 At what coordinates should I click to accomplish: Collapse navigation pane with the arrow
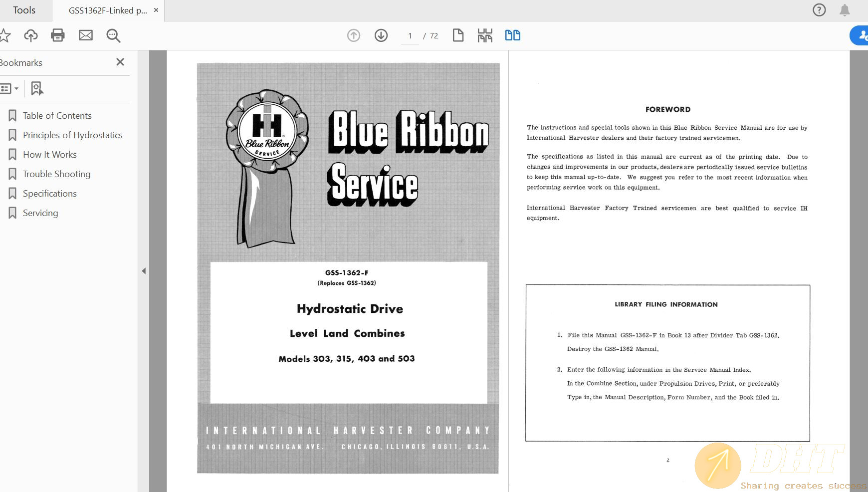[x=144, y=271]
